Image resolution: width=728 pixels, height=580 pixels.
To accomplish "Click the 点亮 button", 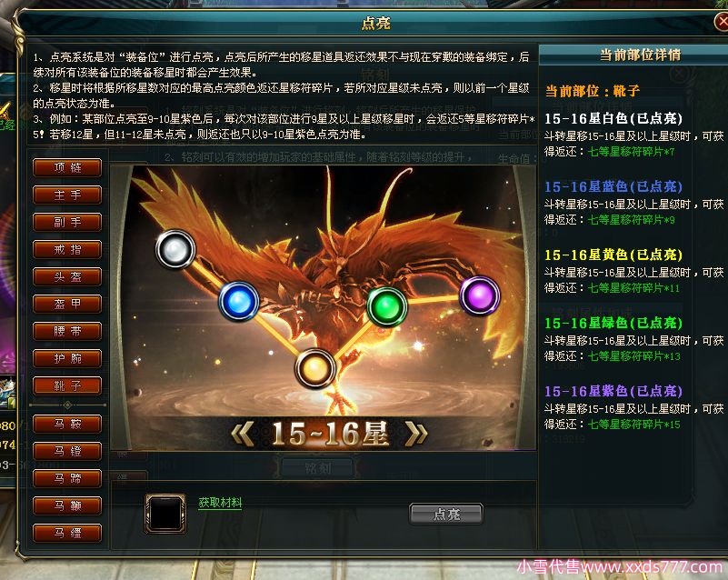I will [446, 514].
